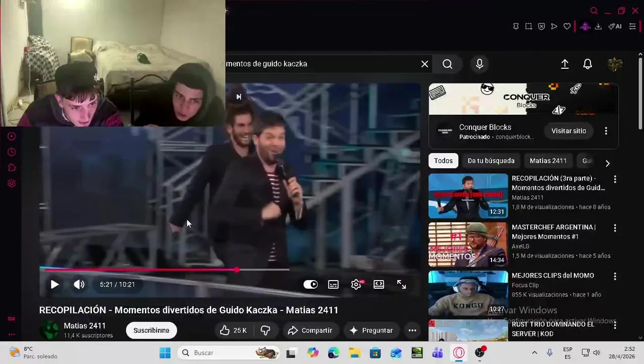Play the paused YouTube video
Screen dimensions: 644x364
click(55, 285)
